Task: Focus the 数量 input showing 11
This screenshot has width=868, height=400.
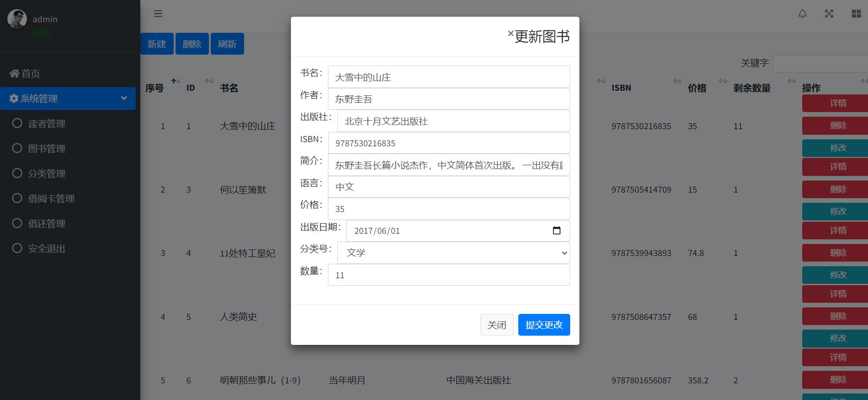Action: (449, 275)
